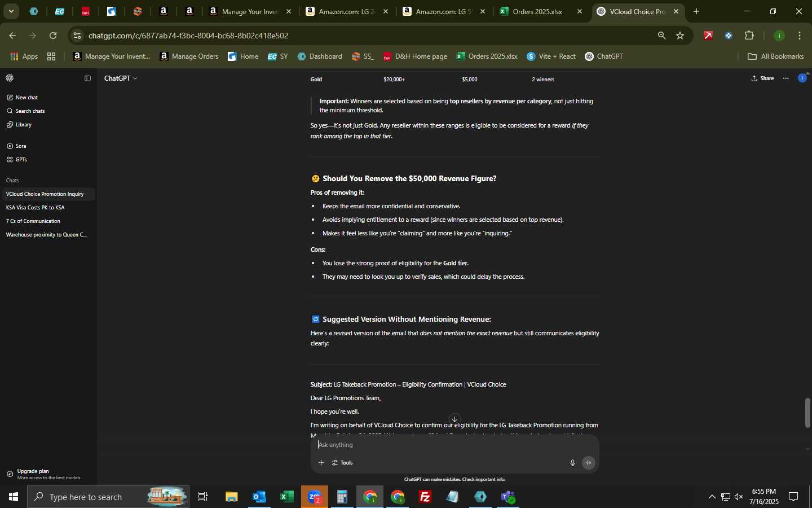Open the tab search dropdown arrow

[x=11, y=11]
